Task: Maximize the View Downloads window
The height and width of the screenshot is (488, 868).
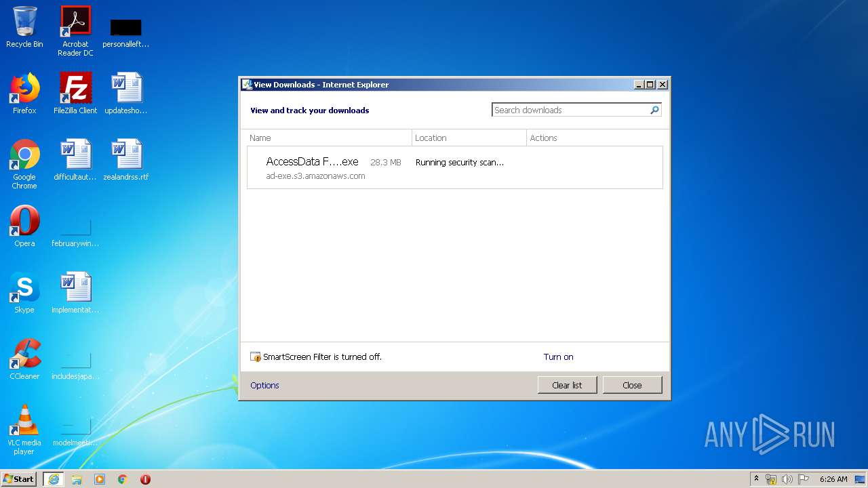Action: [650, 85]
